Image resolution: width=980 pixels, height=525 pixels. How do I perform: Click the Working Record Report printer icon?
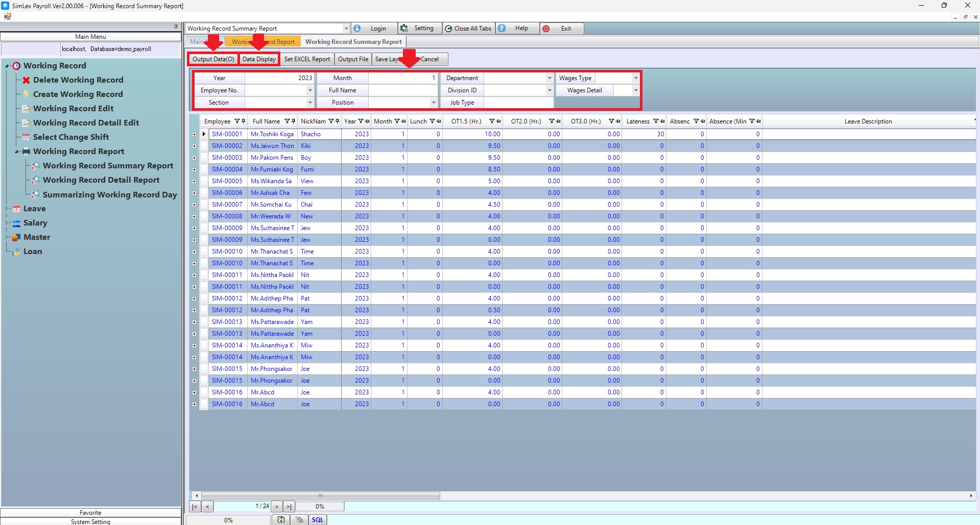pyautogui.click(x=26, y=152)
